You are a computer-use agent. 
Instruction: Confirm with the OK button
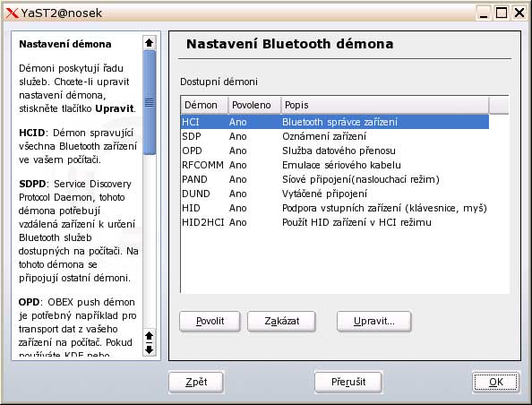tap(495, 382)
